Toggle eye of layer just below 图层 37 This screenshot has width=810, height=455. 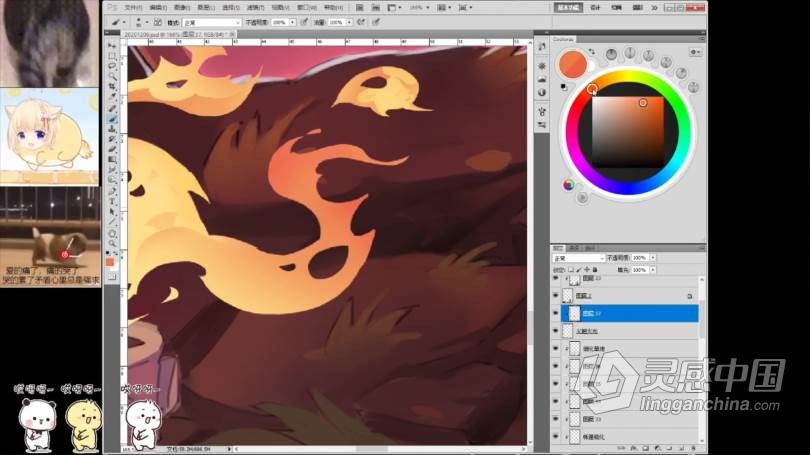[x=556, y=331]
